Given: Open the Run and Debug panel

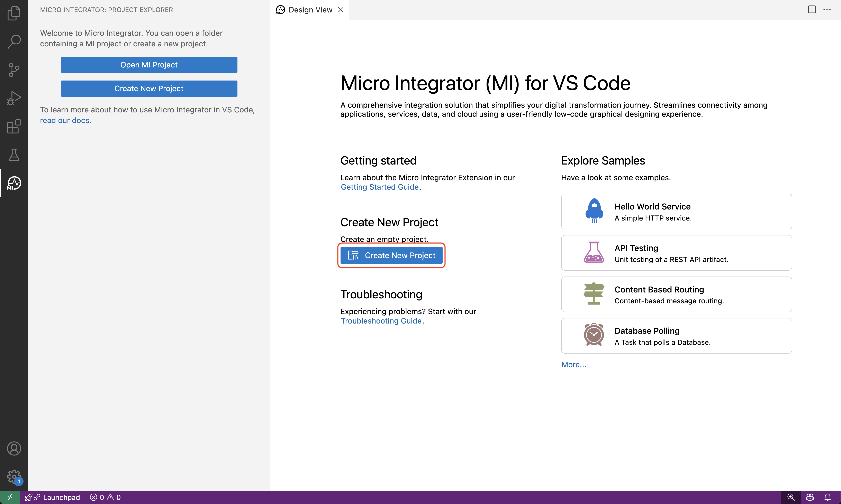Looking at the screenshot, I should click(13, 98).
